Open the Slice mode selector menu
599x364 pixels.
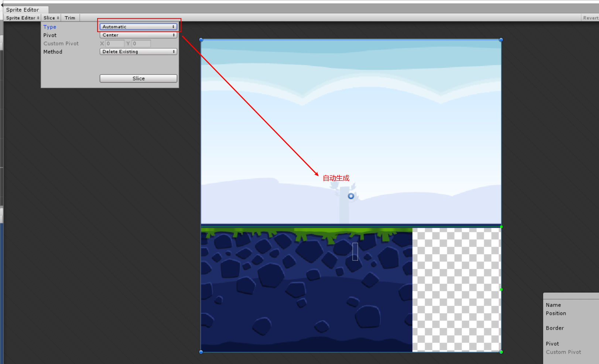[51, 17]
